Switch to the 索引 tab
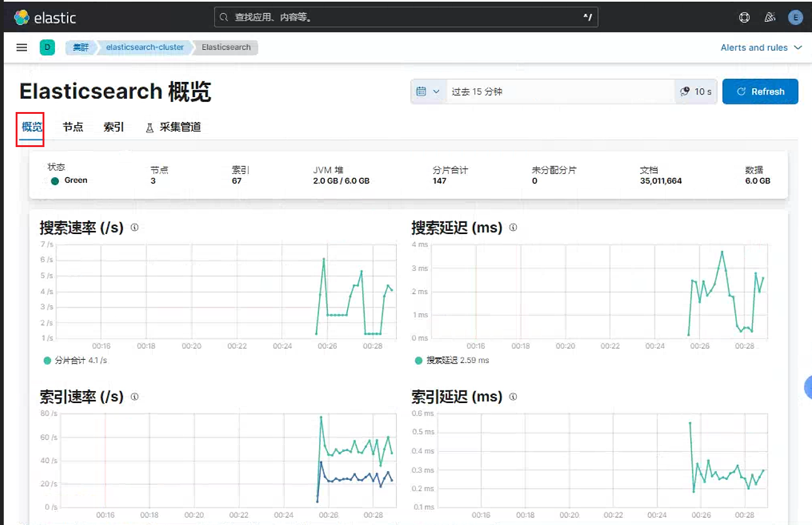Viewport: 812px width, 525px height. (114, 127)
